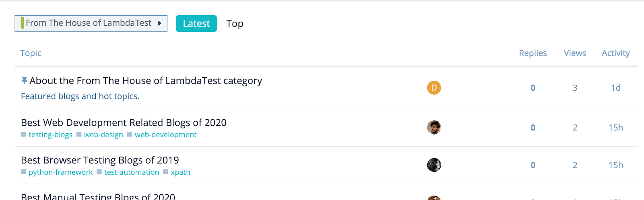This screenshot has height=200, width=644.
Task: Open the python-framework tag
Action: (60, 172)
